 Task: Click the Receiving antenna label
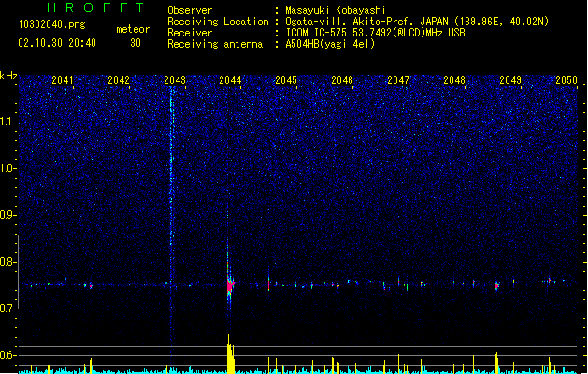pos(215,44)
